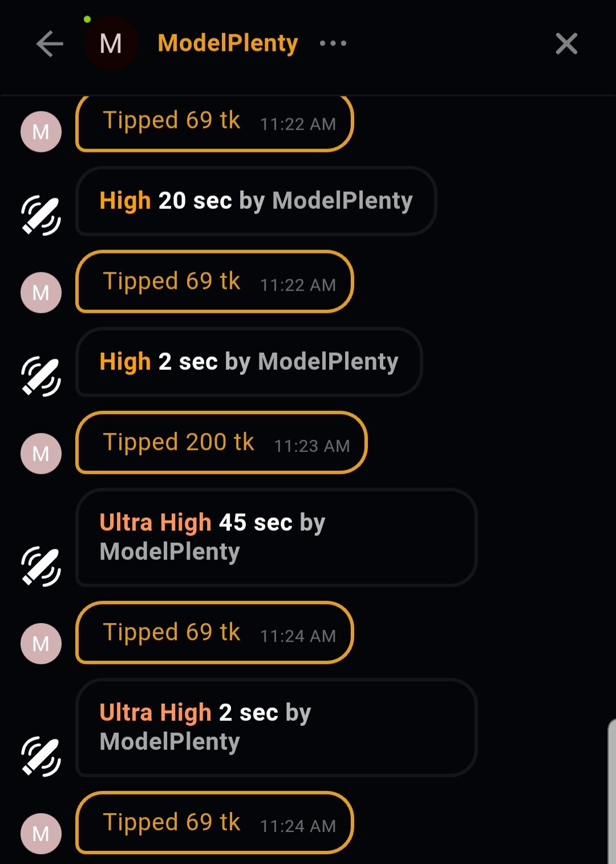Select the High 2 sec message bubble

tap(249, 362)
